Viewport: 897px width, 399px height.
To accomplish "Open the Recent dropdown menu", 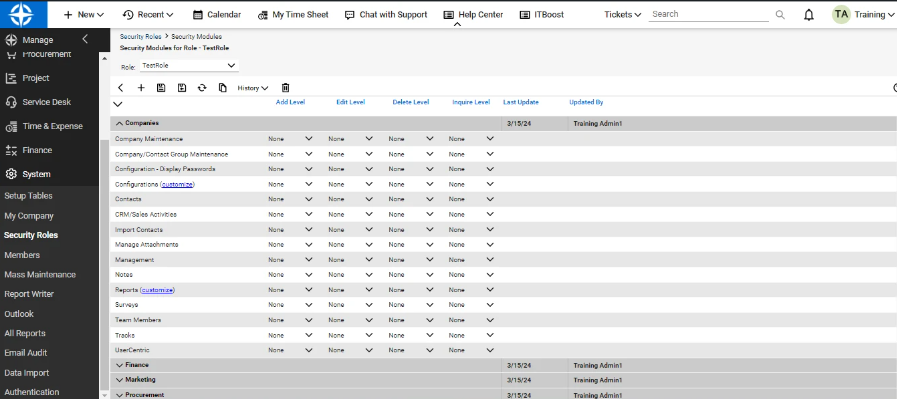I will [x=148, y=15].
